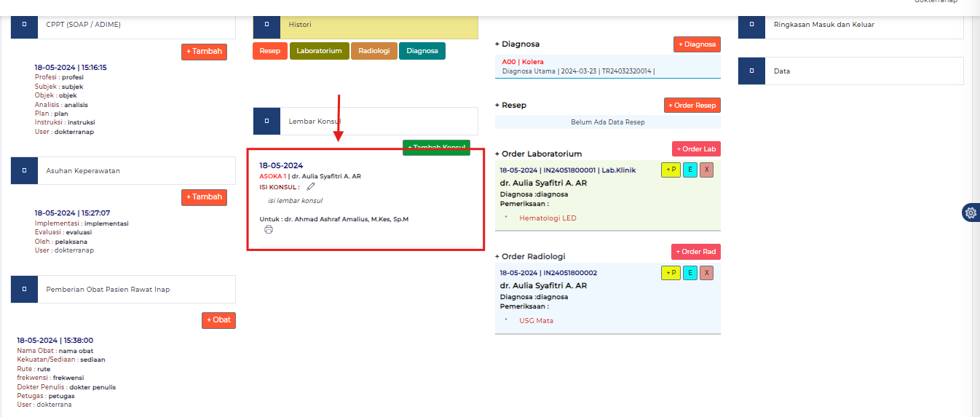Click the X button on the radiology order
The image size is (980, 417).
[706, 273]
